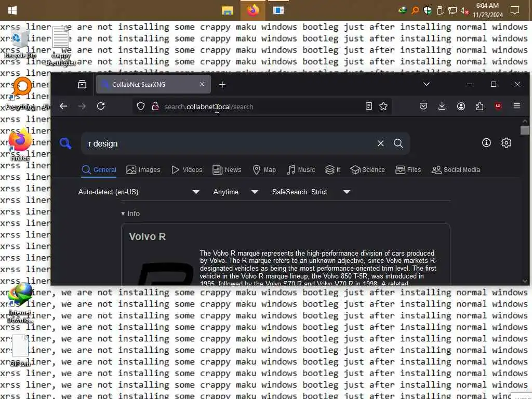Viewport: 532px width, 399px height.
Task: Open the Firefox application menu
Action: tap(517, 106)
